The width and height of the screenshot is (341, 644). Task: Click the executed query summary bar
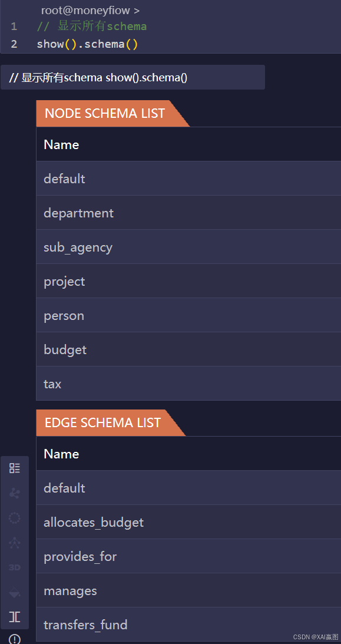(x=133, y=77)
